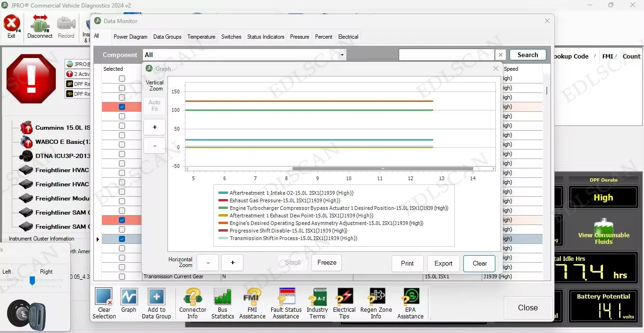
Task: Switch to the All tab
Action: tap(96, 36)
